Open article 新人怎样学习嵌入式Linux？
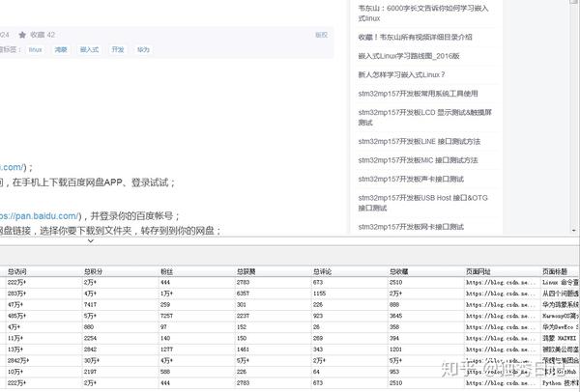 401,74
